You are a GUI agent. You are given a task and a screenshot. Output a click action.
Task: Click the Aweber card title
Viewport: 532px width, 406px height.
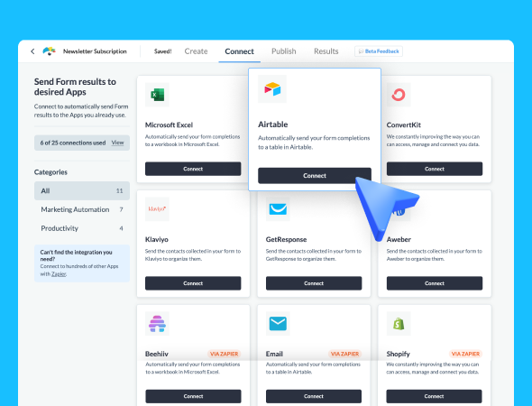coord(399,239)
